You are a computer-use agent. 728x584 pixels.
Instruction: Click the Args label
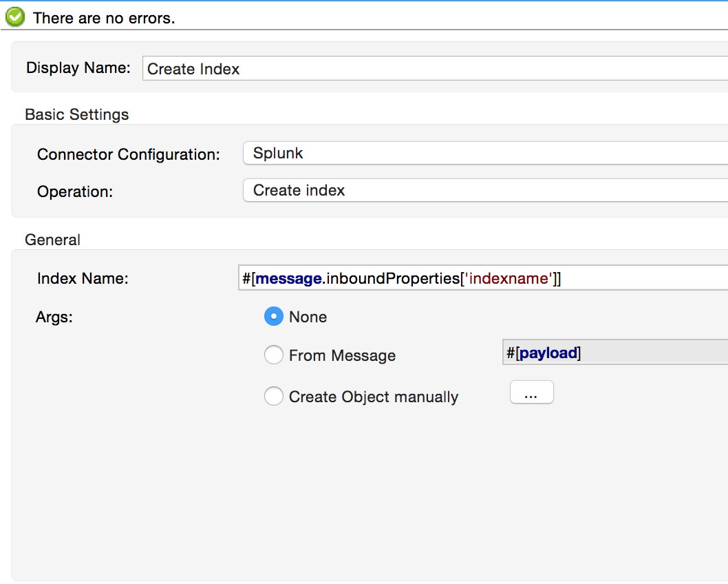(53, 317)
